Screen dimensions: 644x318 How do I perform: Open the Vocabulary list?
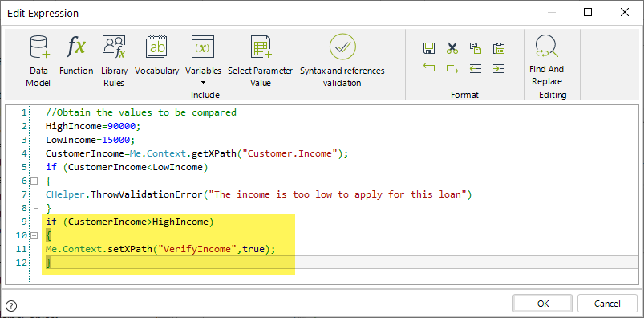[x=157, y=55]
